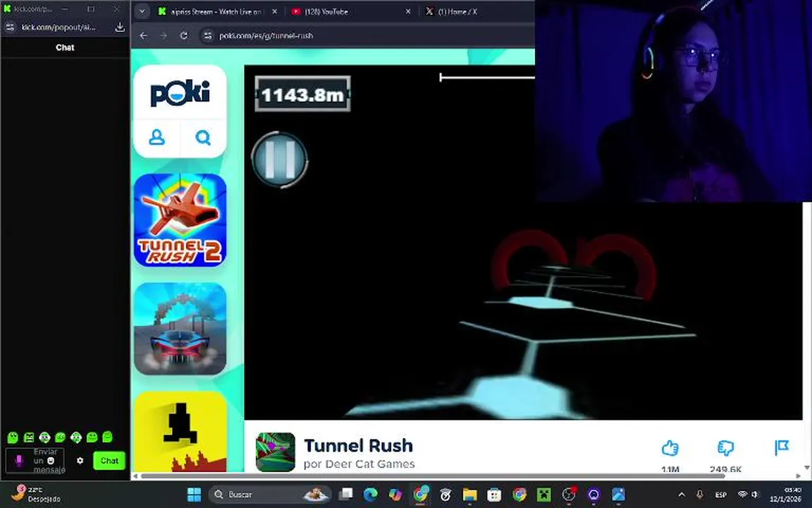This screenshot has width=812, height=508.
Task: Reload the Poki page
Action: pyautogui.click(x=184, y=36)
